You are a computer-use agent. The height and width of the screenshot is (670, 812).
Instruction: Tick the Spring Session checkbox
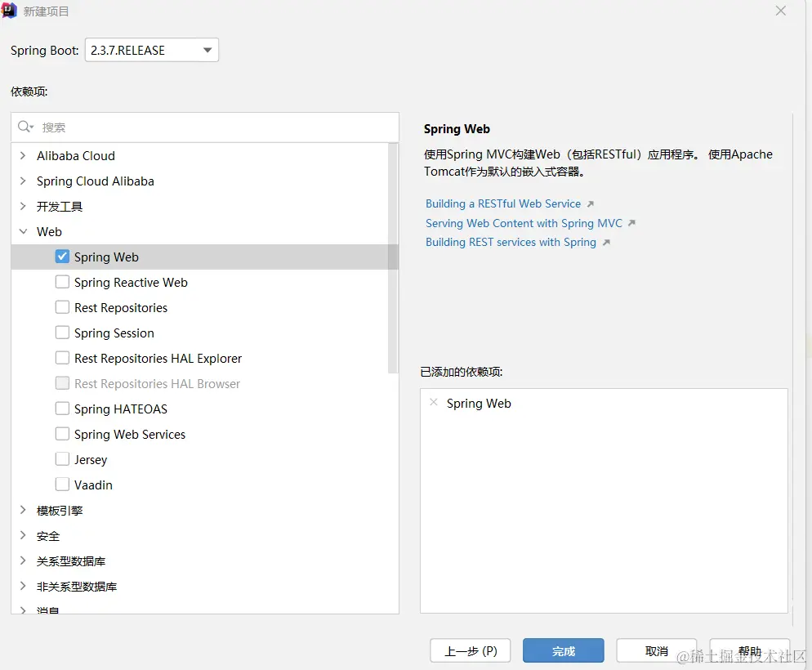[62, 333]
